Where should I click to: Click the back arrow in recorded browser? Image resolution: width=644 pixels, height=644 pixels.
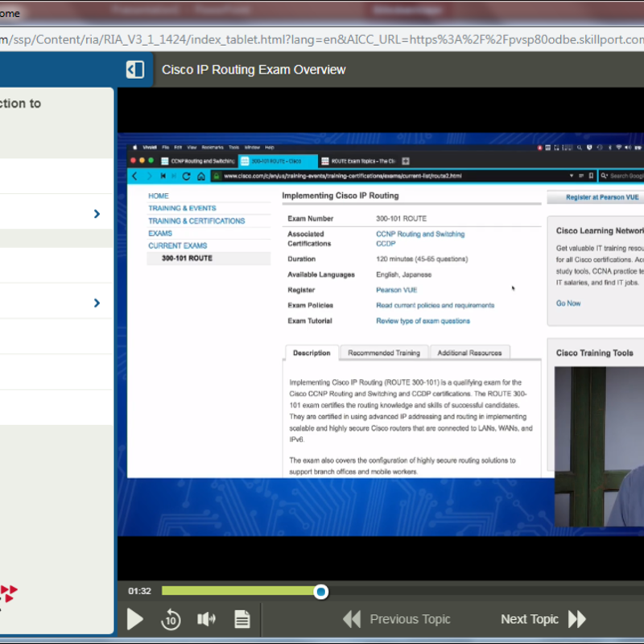[x=134, y=175]
